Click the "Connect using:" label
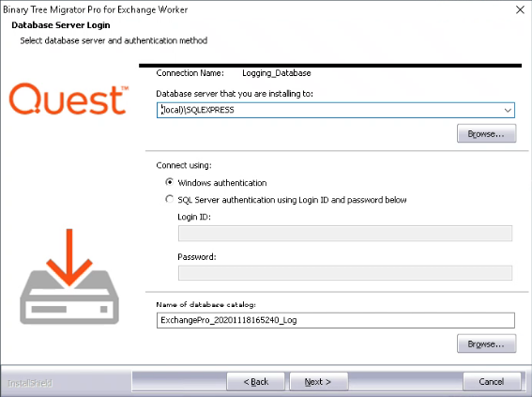The width and height of the screenshot is (532, 397). (x=184, y=165)
